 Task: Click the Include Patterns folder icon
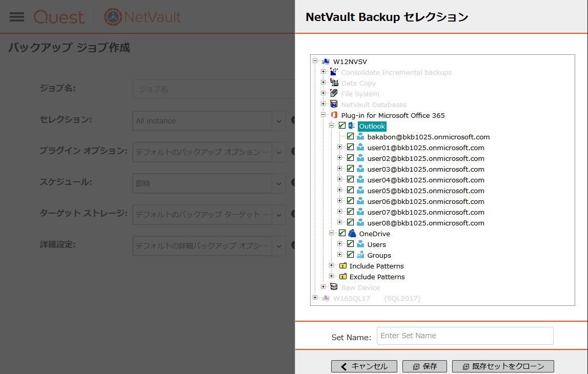343,265
